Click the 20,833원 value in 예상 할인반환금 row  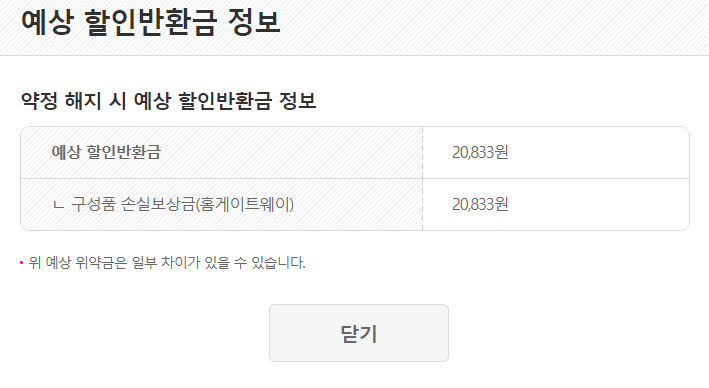(480, 152)
